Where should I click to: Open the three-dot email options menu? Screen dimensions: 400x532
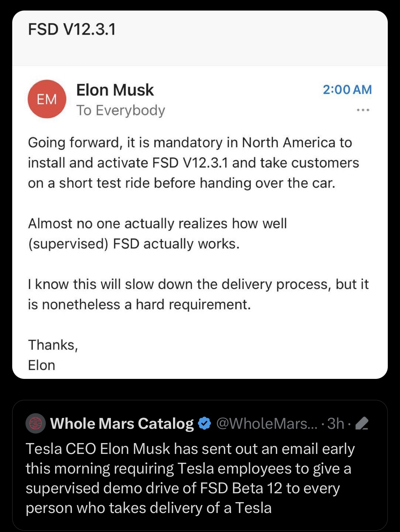pyautogui.click(x=363, y=110)
